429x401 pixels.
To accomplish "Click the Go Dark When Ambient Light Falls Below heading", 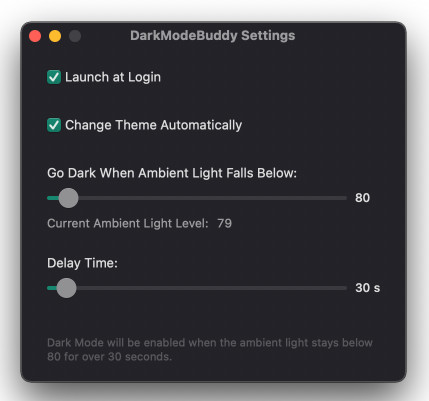I will tap(172, 173).
